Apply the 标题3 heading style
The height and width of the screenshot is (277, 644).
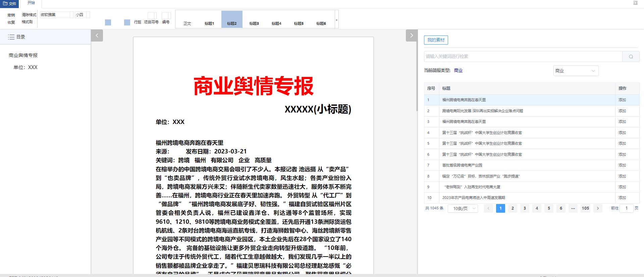(254, 19)
